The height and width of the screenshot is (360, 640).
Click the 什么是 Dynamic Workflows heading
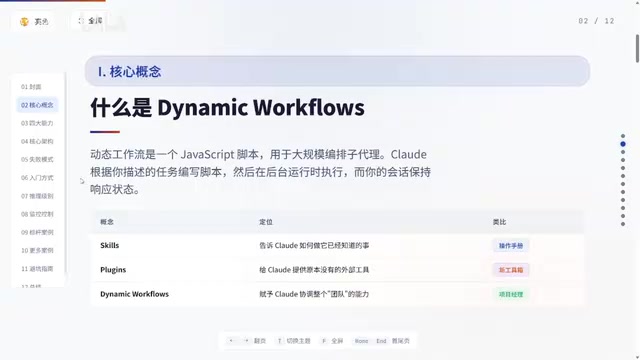pos(227,108)
